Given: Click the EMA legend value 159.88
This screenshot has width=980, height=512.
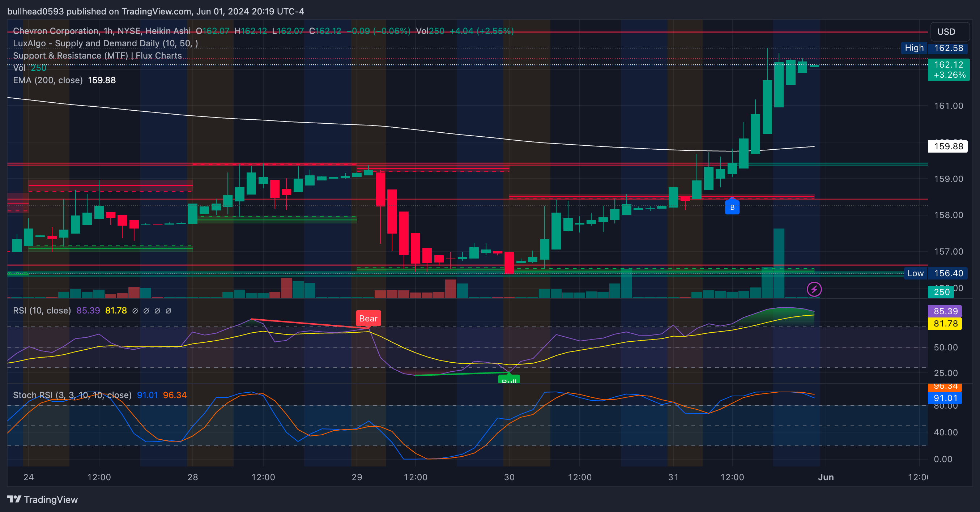Looking at the screenshot, I should tap(102, 80).
